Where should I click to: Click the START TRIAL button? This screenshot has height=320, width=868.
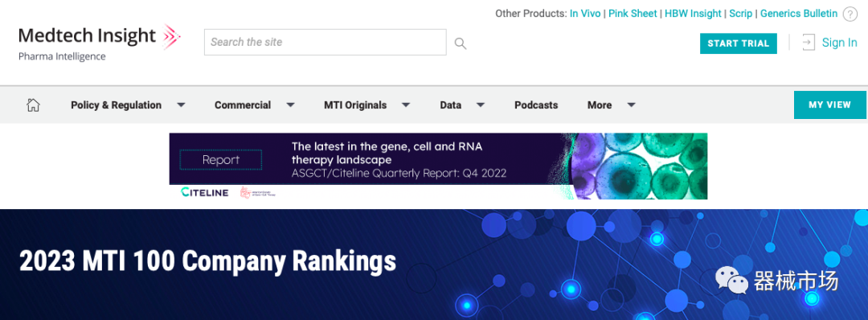(x=739, y=43)
